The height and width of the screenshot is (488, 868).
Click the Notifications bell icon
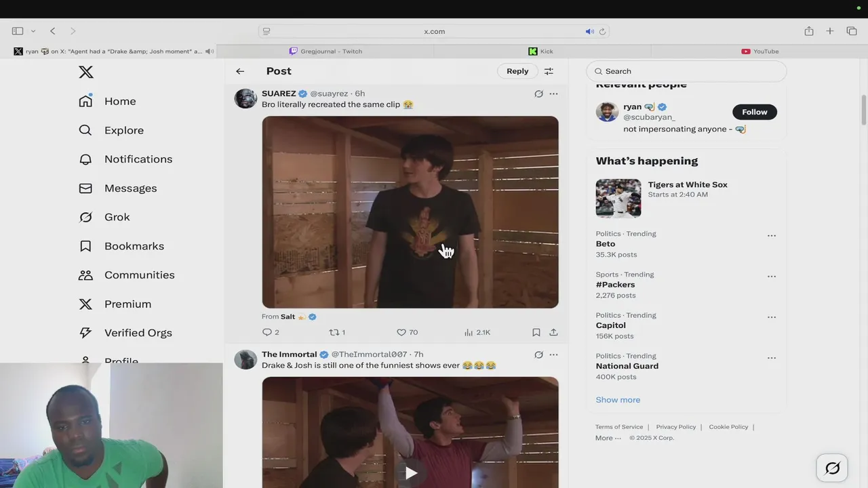point(85,159)
